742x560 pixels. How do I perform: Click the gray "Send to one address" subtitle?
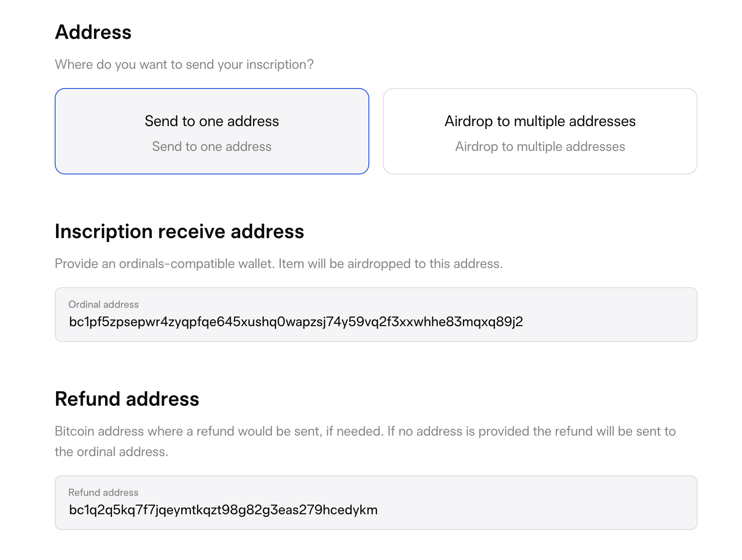pyautogui.click(x=212, y=147)
